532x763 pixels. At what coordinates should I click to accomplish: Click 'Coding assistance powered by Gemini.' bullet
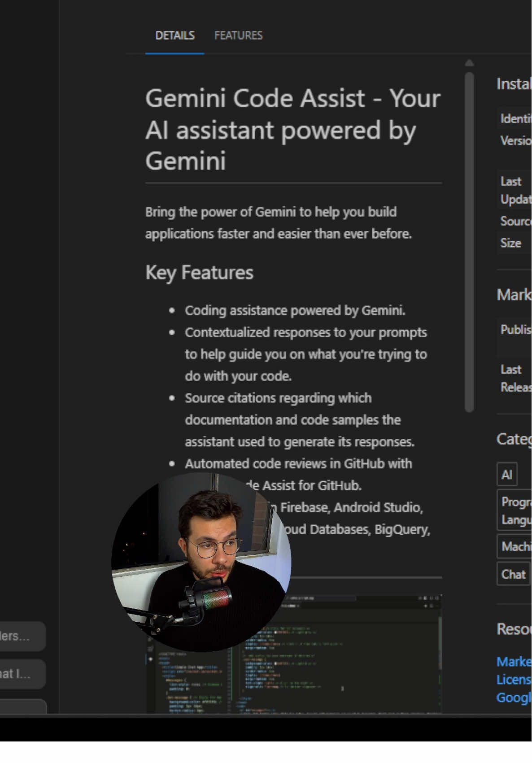pyautogui.click(x=295, y=310)
